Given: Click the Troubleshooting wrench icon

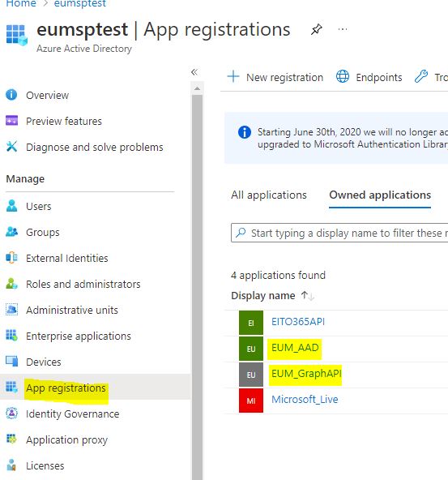Looking at the screenshot, I should tap(421, 76).
